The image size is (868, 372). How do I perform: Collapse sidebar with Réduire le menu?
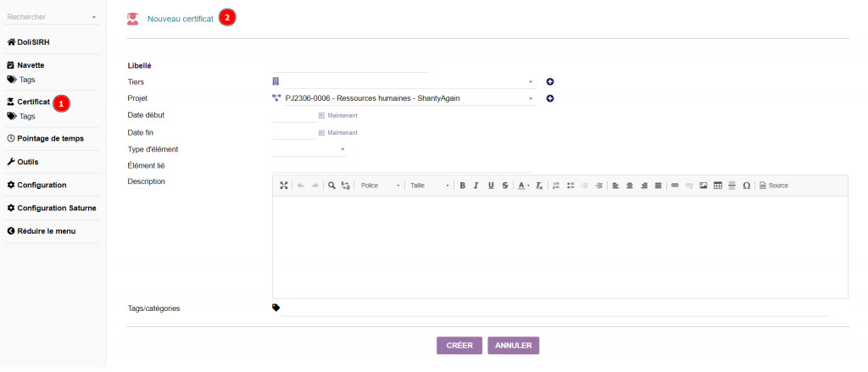42,231
